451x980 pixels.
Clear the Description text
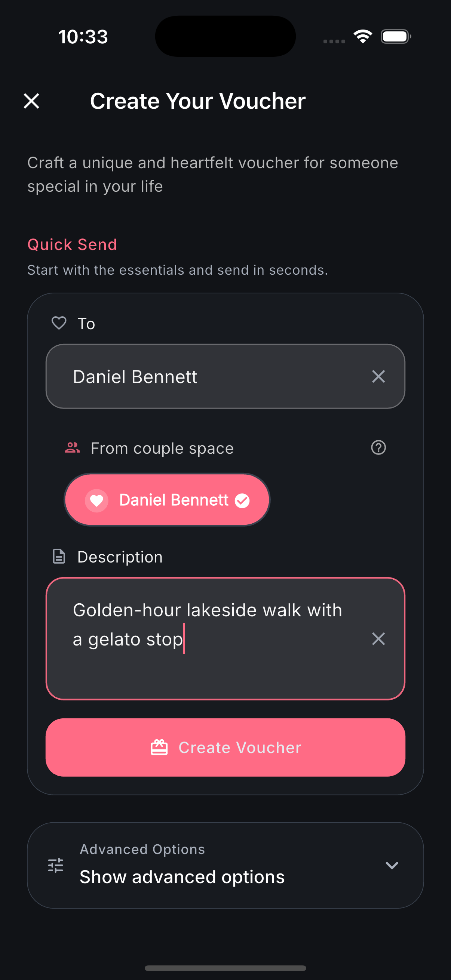pyautogui.click(x=378, y=639)
